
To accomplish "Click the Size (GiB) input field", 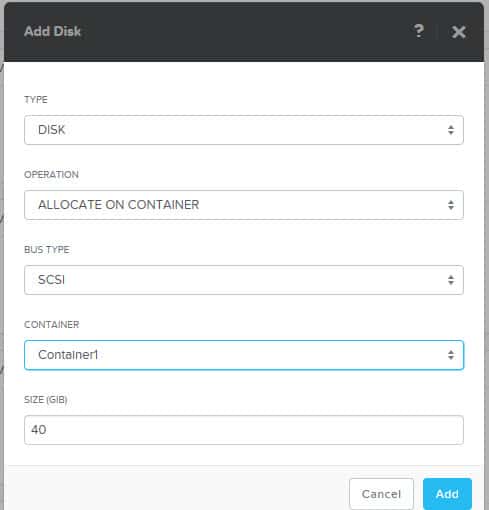I will [x=244, y=430].
